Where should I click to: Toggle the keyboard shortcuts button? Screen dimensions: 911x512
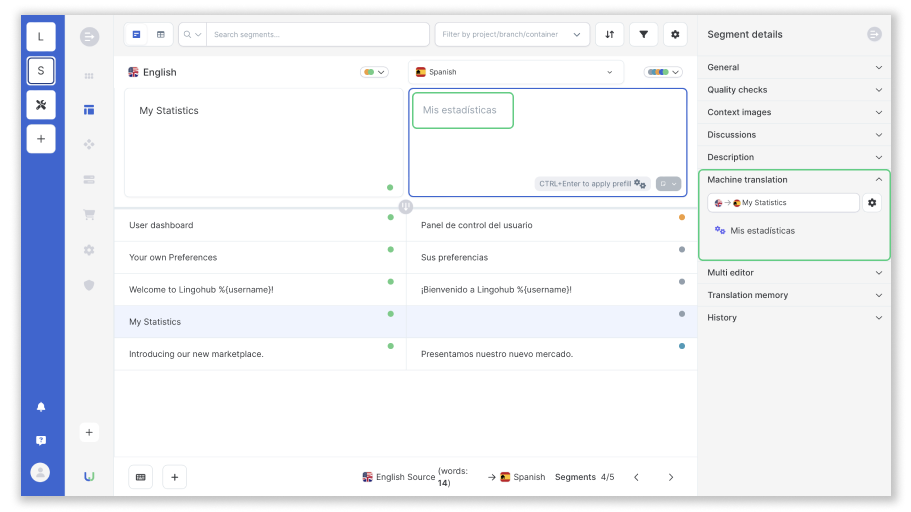click(141, 477)
